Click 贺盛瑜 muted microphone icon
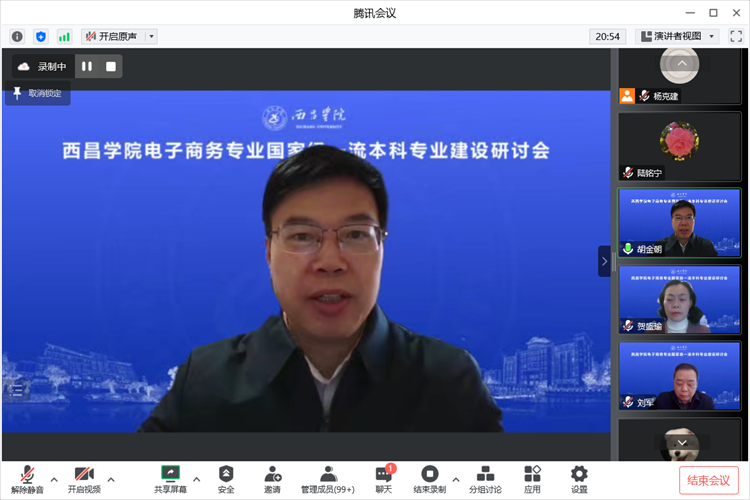 (628, 325)
